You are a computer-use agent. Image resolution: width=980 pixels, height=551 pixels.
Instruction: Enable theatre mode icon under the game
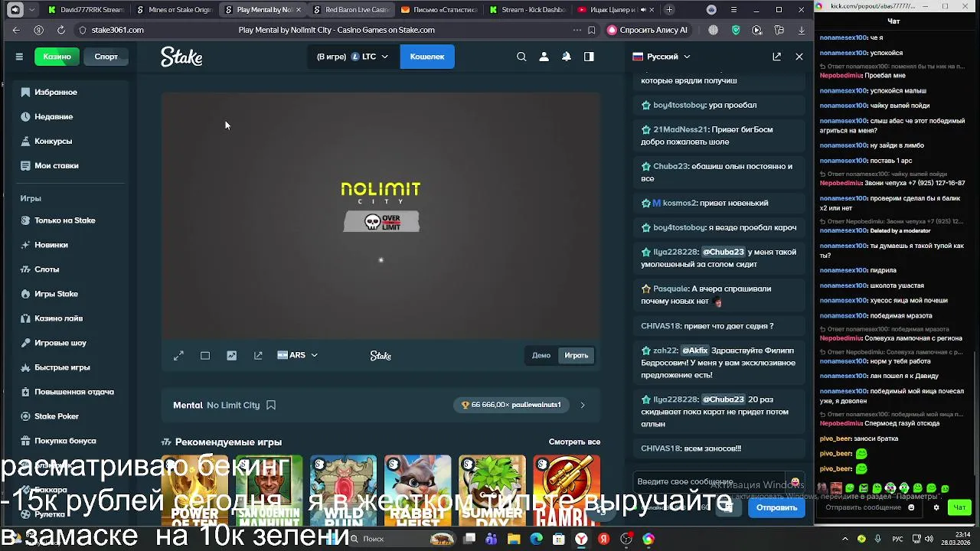(205, 355)
